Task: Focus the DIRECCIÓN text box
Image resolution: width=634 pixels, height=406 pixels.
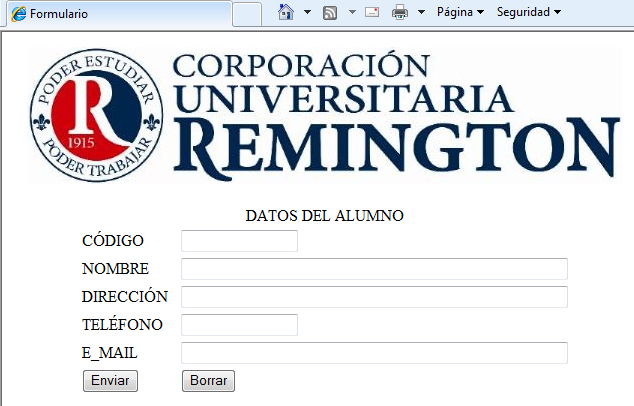Action: (374, 297)
